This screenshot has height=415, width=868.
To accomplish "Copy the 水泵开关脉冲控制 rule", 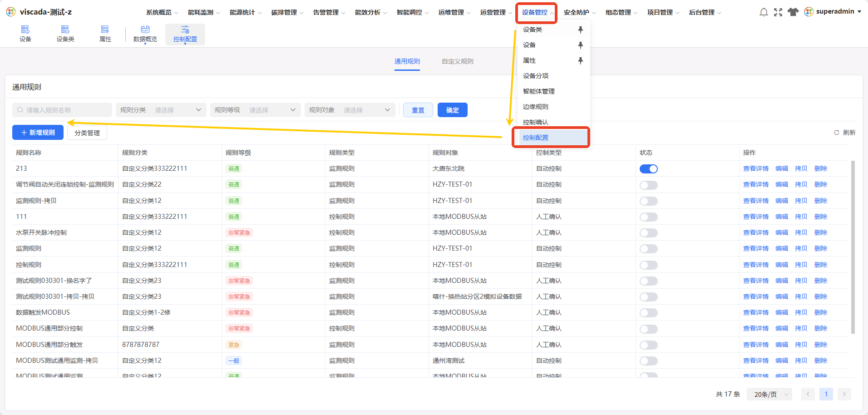I will [801, 232].
